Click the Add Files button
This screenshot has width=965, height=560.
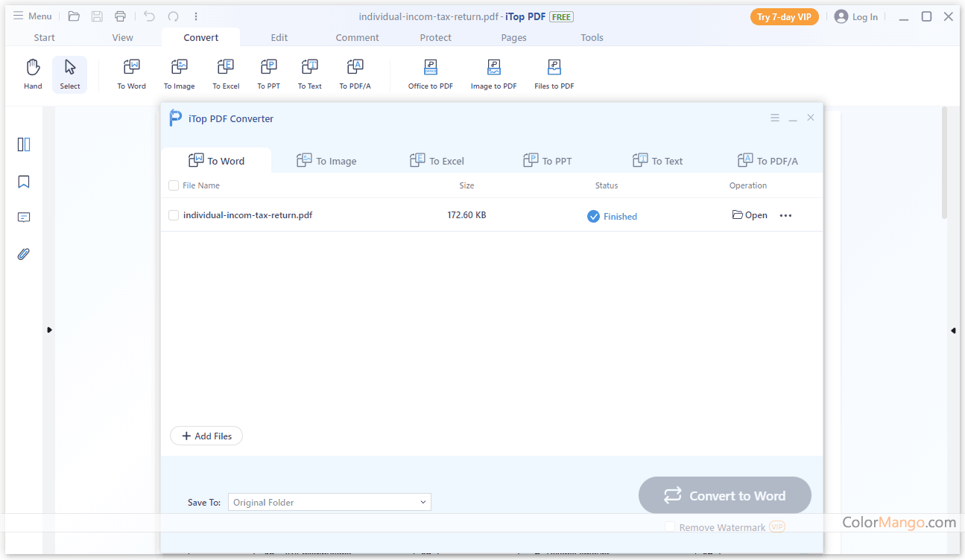[x=206, y=436]
